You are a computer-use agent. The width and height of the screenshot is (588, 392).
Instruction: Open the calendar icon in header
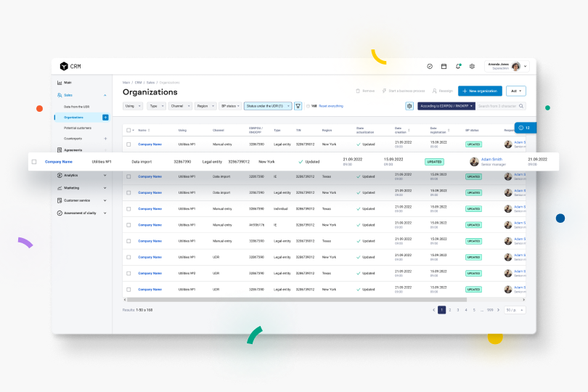tap(444, 66)
